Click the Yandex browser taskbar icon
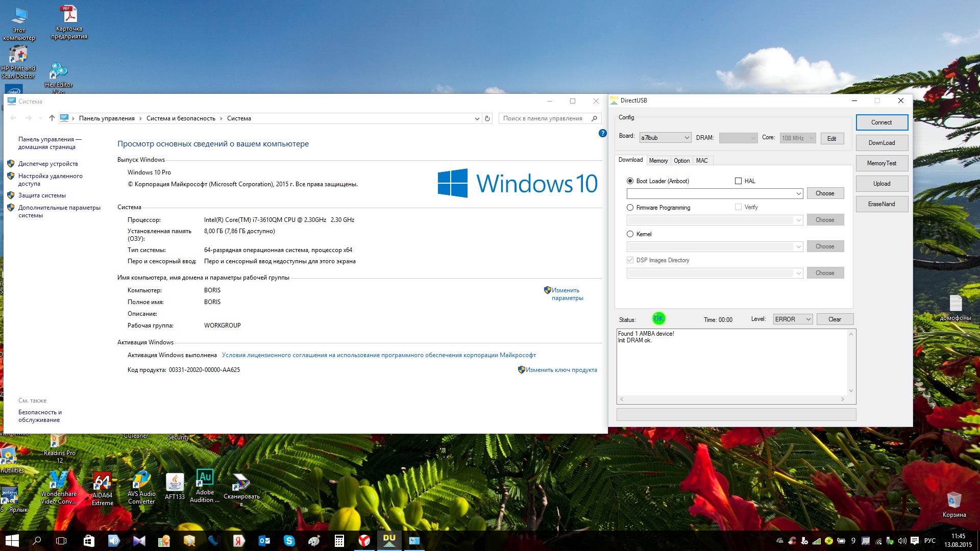Viewport: 980px width, 551px height. coord(364,541)
